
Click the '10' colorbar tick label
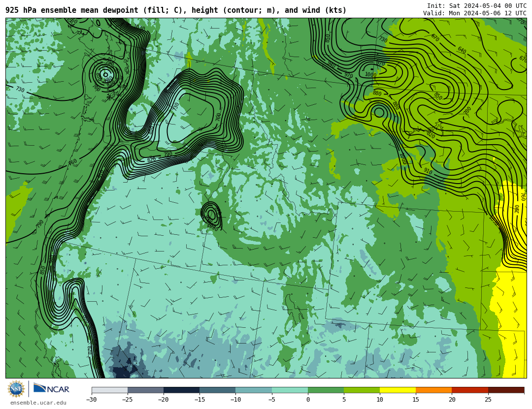pyautogui.click(x=380, y=400)
